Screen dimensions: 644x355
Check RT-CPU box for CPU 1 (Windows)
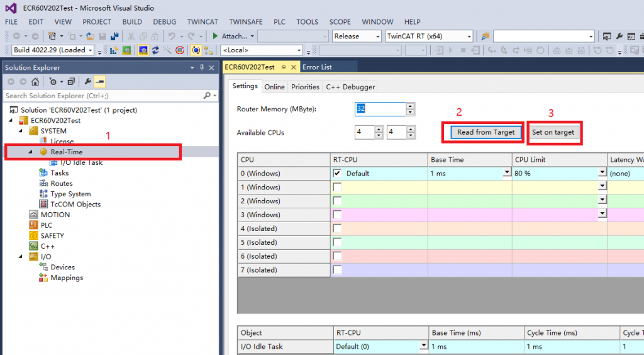tap(337, 187)
